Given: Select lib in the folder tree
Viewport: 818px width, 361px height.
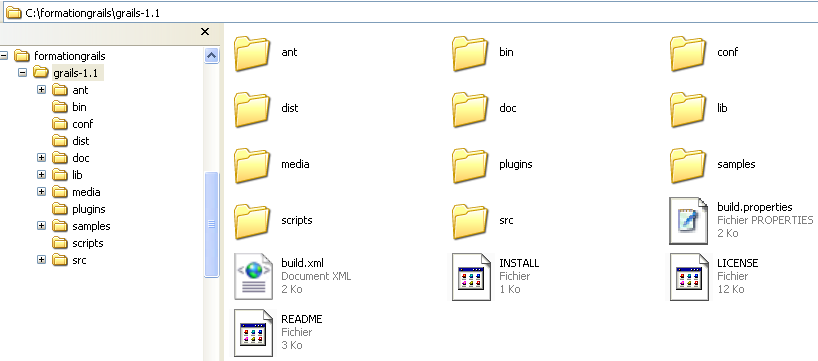Looking at the screenshot, I should point(77,175).
